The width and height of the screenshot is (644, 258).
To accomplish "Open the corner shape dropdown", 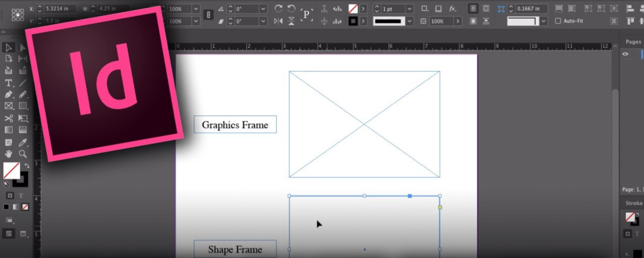I will pyautogui.click(x=544, y=21).
